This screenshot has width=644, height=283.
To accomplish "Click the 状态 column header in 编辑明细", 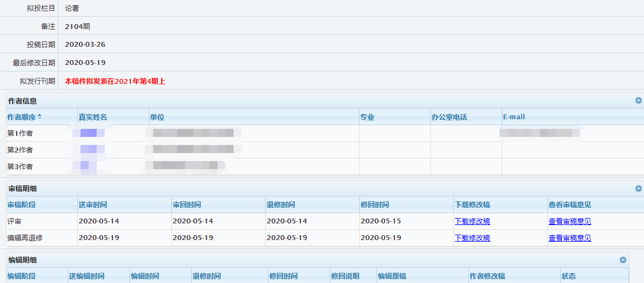I will click(568, 276).
